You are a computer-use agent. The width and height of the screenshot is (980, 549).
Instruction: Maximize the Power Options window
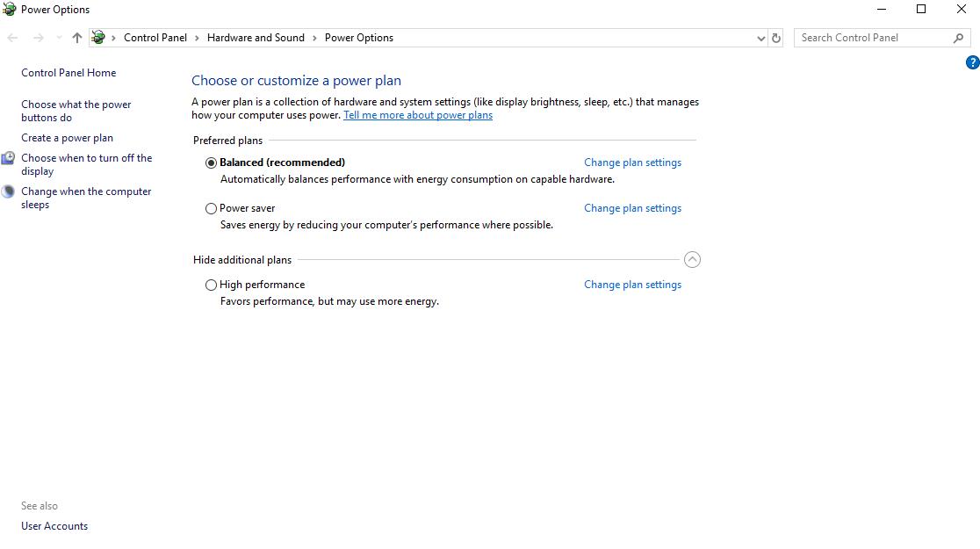point(920,10)
